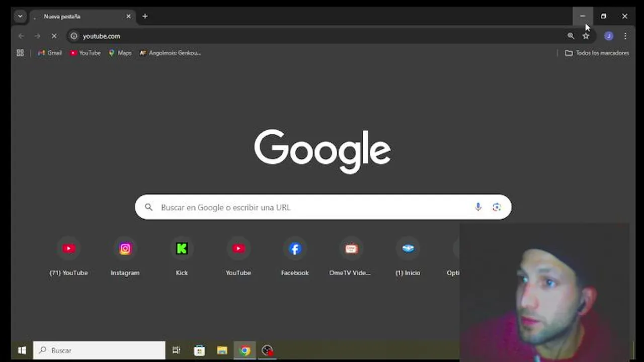Open Task View from the taskbar

(176, 350)
